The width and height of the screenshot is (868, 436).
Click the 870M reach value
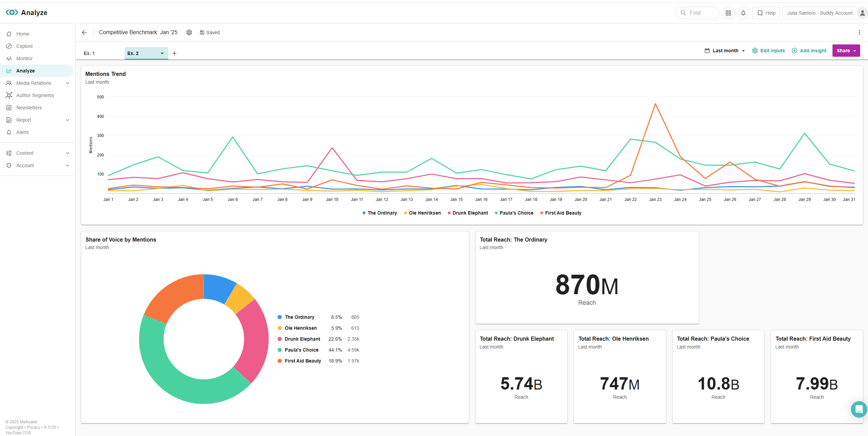tap(587, 285)
